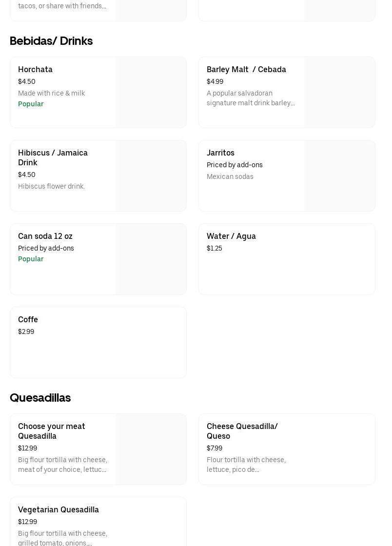This screenshot has height=546, width=392.
Task: Click the Bebidas/ Drinks section heading
Action: [51, 41]
